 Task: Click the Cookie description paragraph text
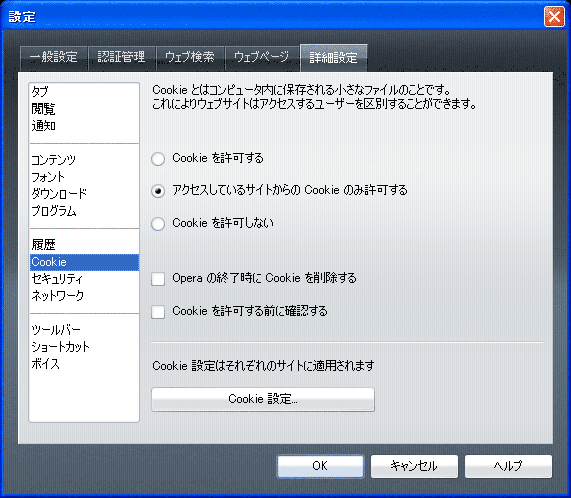[314, 97]
